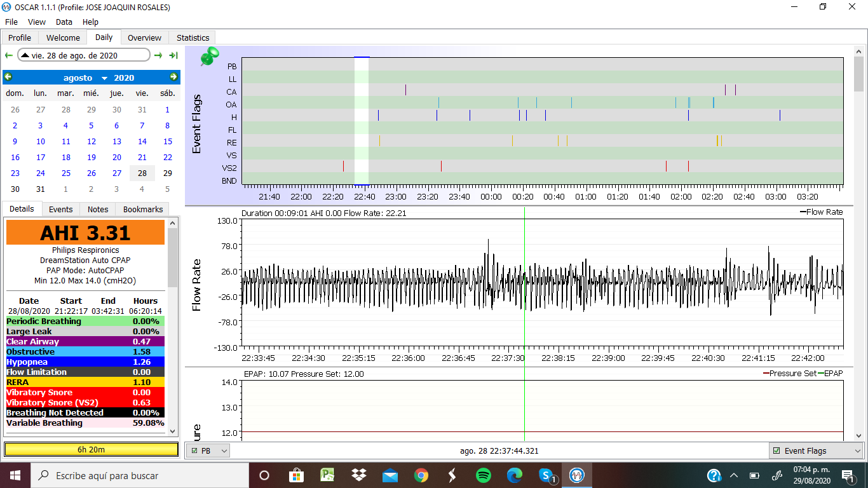Screen dimensions: 868x488
Task: Go to previous month in calendar
Action: point(8,77)
